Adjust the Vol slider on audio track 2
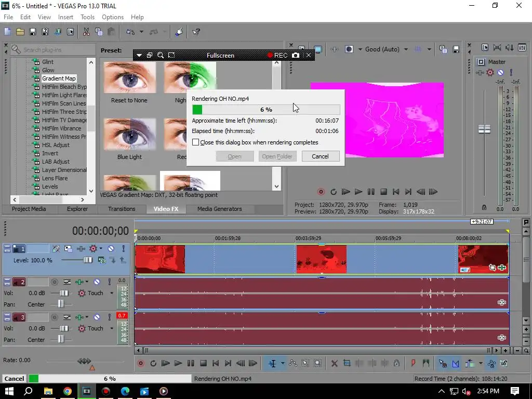This screenshot has width=532, height=399. coord(63,293)
